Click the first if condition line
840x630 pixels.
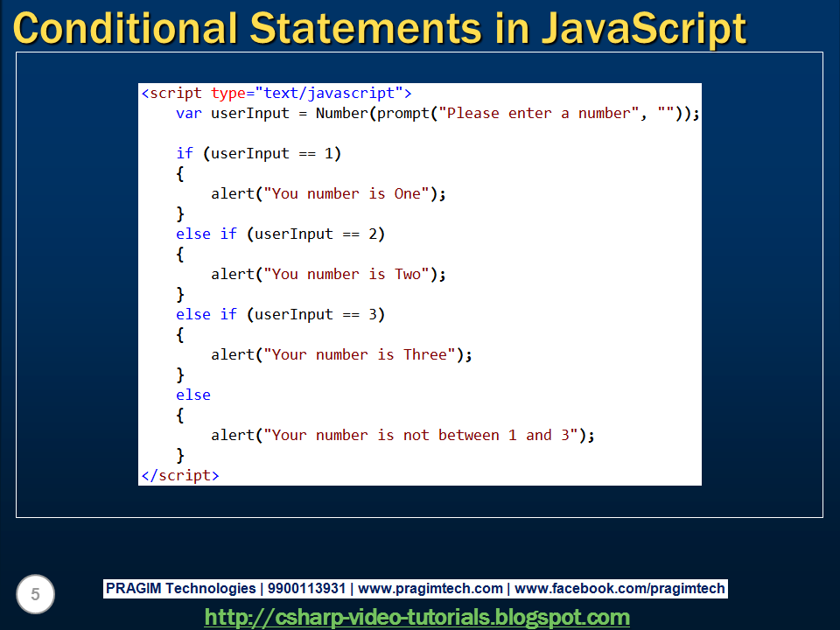click(262, 153)
